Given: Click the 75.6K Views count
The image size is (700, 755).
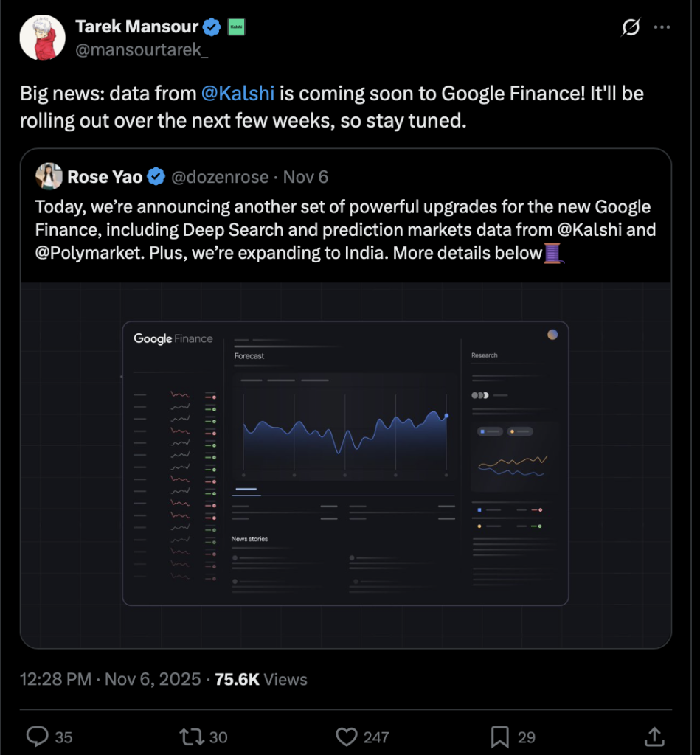Looking at the screenshot, I should point(260,679).
